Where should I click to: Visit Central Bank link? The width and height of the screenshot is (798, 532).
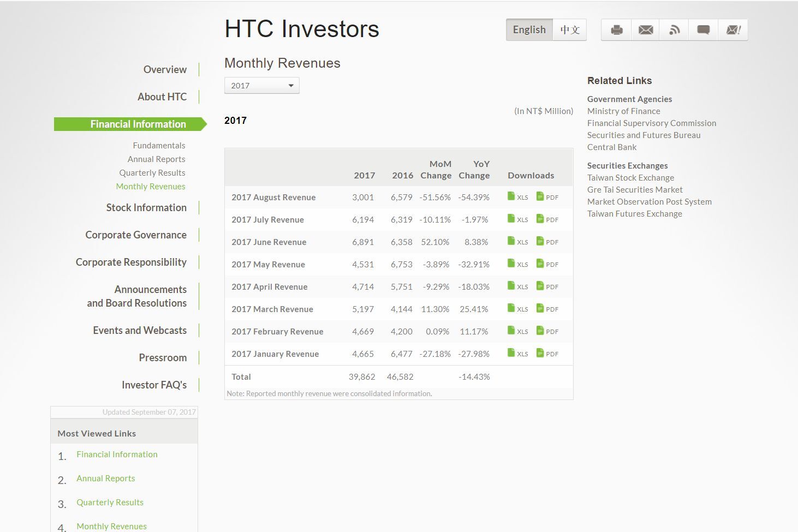pyautogui.click(x=612, y=147)
